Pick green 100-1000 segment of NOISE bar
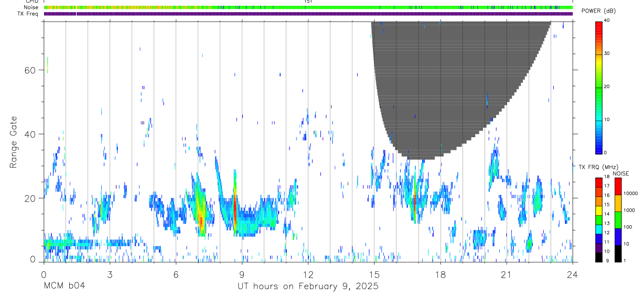 pos(618,219)
